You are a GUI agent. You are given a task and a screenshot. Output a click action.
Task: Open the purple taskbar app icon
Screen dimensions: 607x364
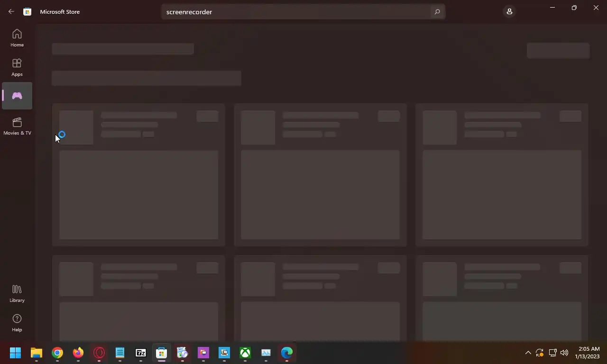tap(203, 353)
